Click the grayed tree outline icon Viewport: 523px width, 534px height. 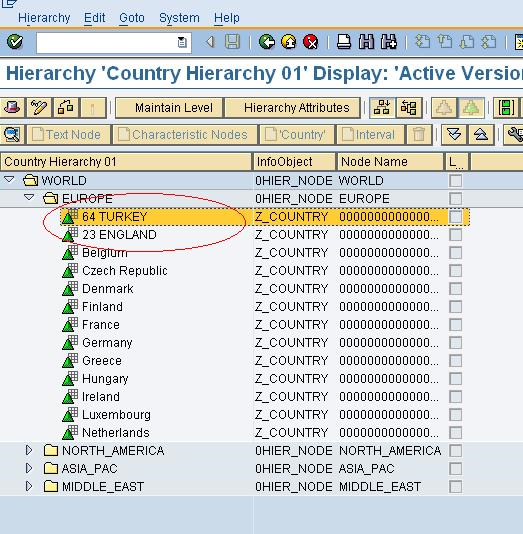click(x=444, y=108)
